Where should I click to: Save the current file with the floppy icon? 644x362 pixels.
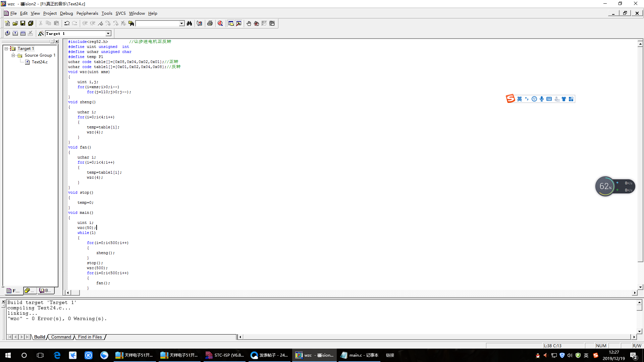point(23,23)
